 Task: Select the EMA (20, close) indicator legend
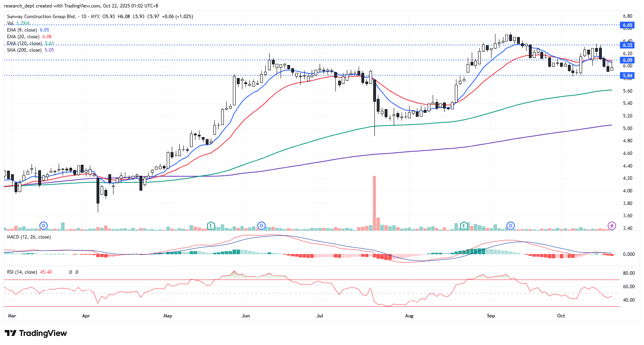pos(23,37)
